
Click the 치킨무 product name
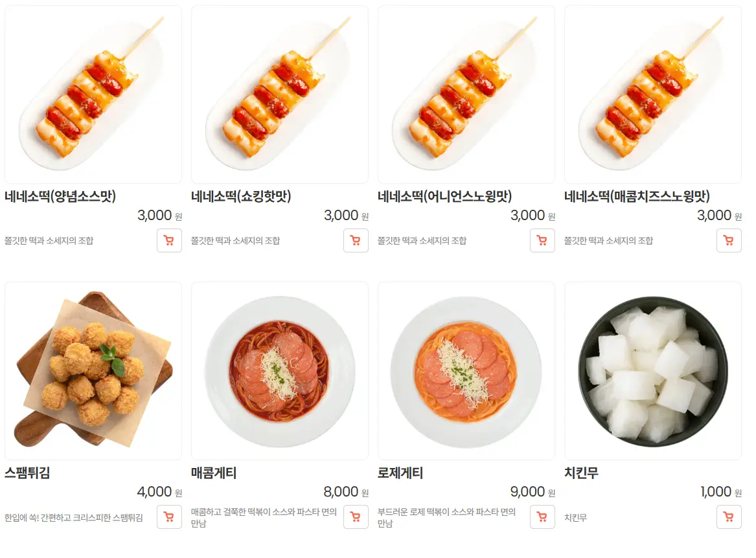(582, 473)
